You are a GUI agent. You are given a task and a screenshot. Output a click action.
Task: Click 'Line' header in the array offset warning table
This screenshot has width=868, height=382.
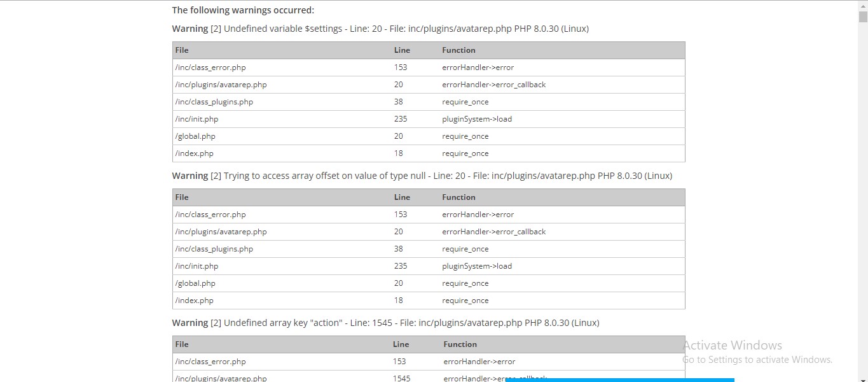tap(402, 197)
